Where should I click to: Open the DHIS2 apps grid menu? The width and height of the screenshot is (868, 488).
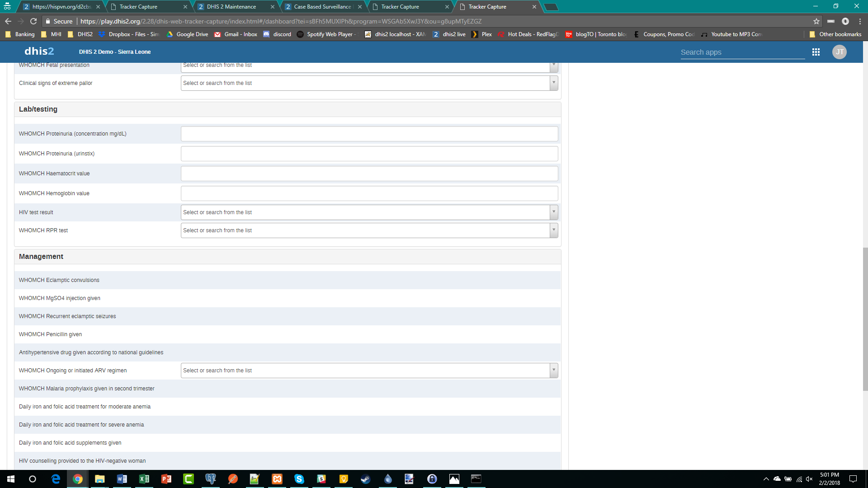(816, 52)
